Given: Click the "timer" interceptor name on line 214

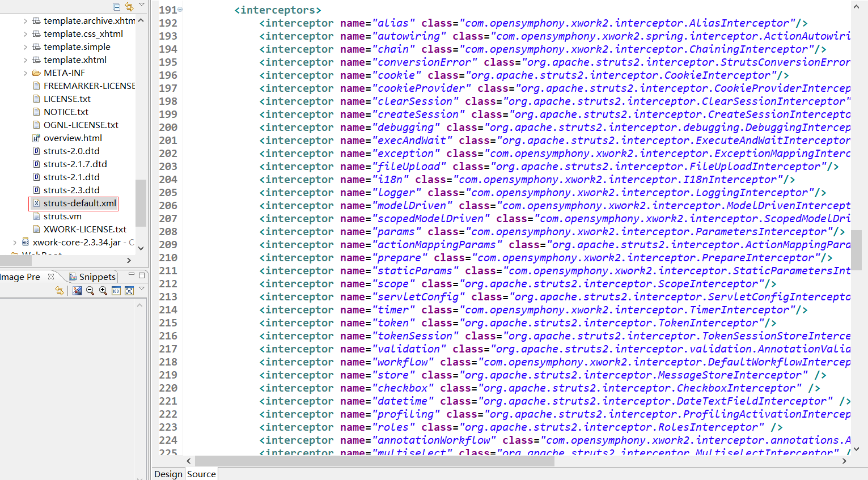Looking at the screenshot, I should pos(393,310).
